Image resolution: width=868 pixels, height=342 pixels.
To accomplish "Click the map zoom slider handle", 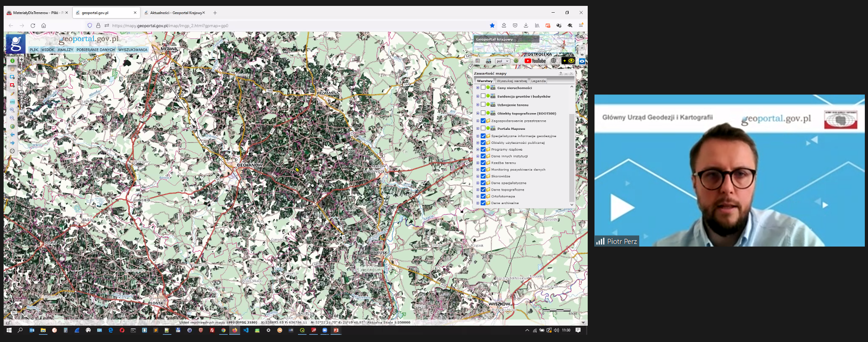I will 21,92.
